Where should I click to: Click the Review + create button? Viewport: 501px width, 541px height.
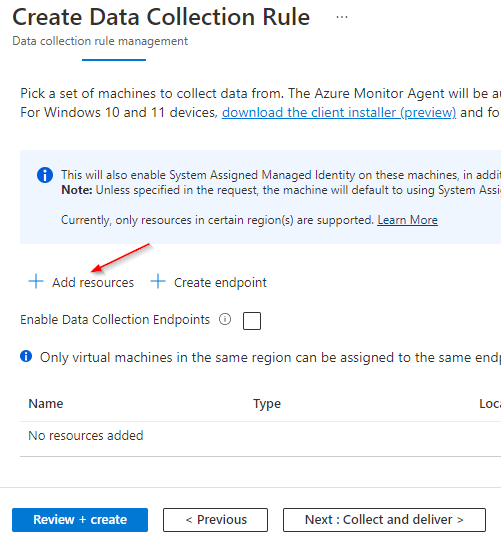pyautogui.click(x=80, y=520)
